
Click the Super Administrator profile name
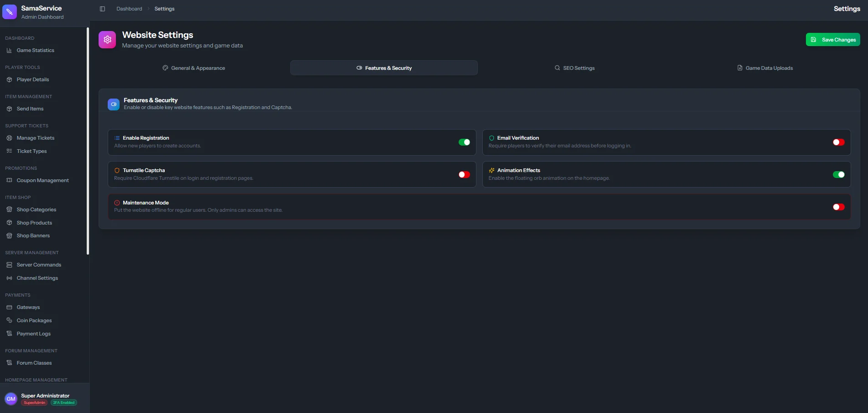click(45, 396)
